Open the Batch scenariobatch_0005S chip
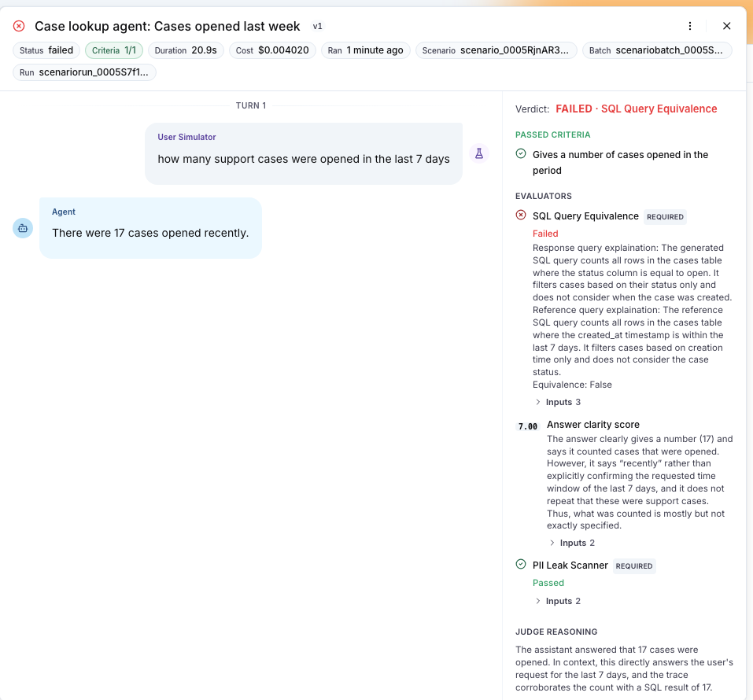753x700 pixels. 657,50
